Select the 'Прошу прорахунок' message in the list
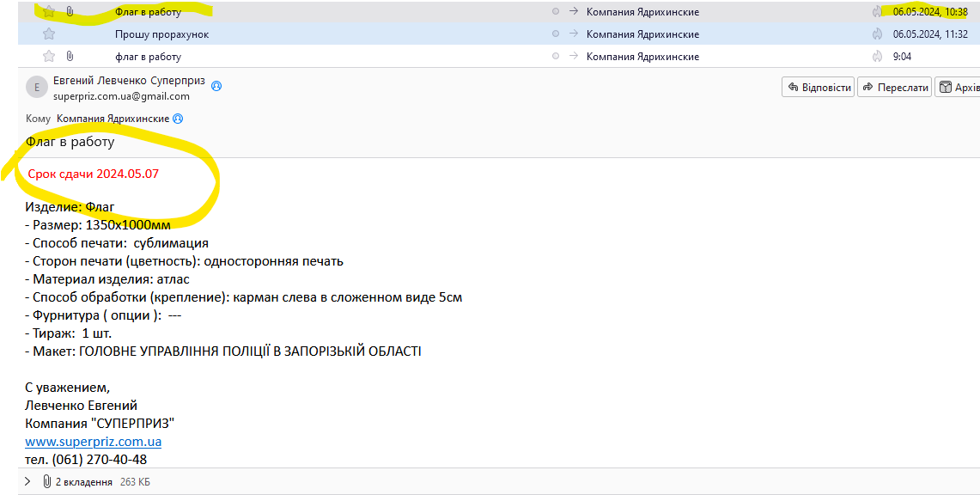This screenshot has height=495, width=980. click(161, 34)
